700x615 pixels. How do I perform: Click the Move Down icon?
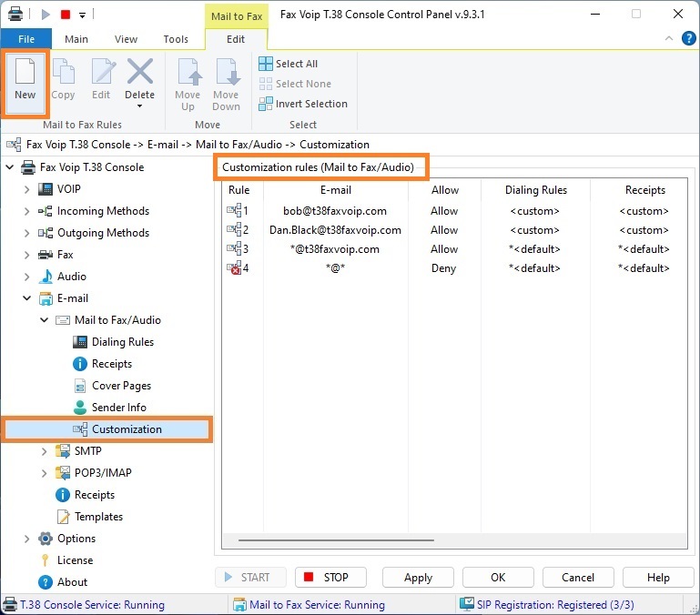tap(227, 71)
